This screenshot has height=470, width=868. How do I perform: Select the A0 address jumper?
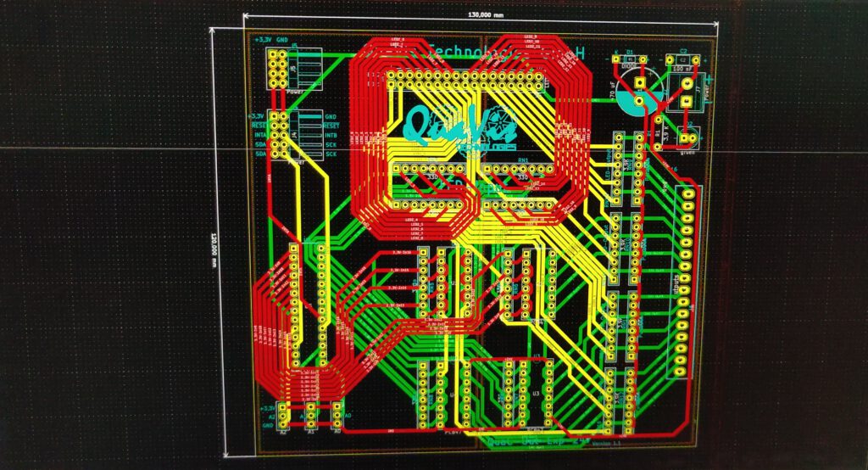337,416
